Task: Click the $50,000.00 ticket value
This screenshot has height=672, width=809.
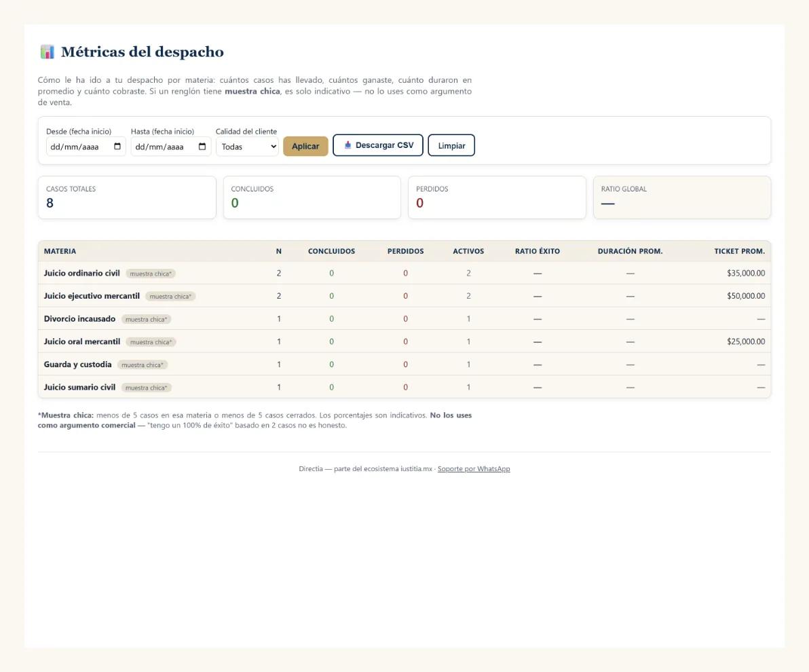Action: coord(745,296)
